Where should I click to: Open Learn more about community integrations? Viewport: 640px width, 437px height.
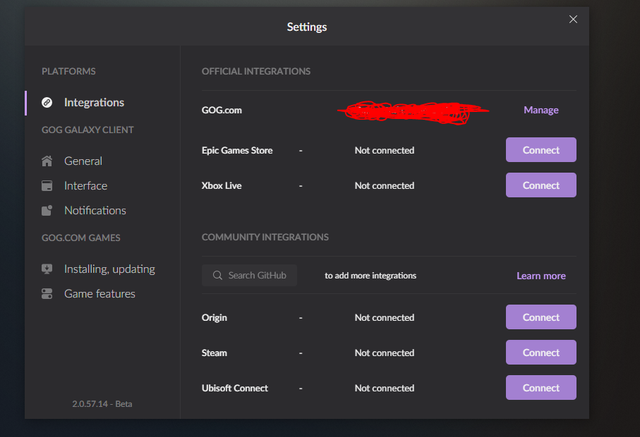point(541,276)
